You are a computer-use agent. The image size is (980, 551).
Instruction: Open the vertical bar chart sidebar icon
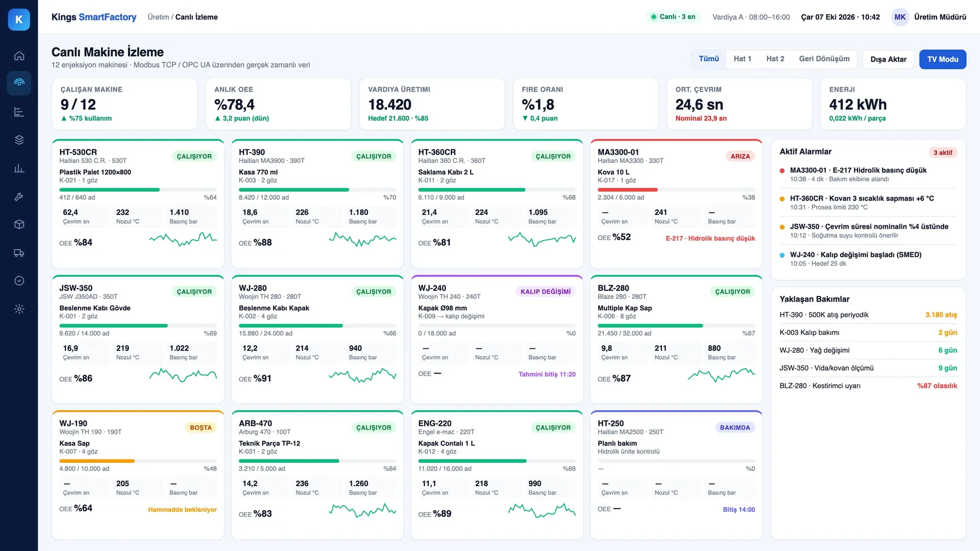point(19,168)
